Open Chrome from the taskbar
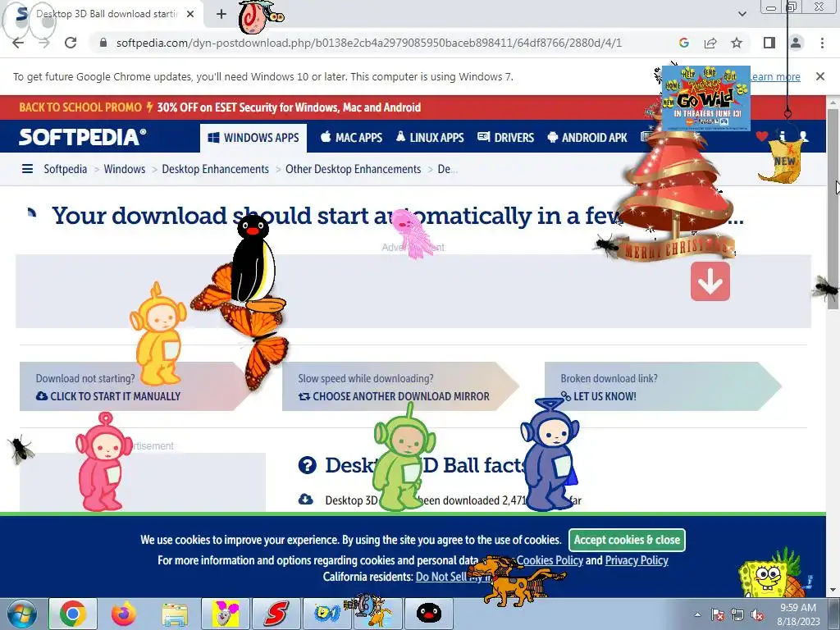 (73, 614)
